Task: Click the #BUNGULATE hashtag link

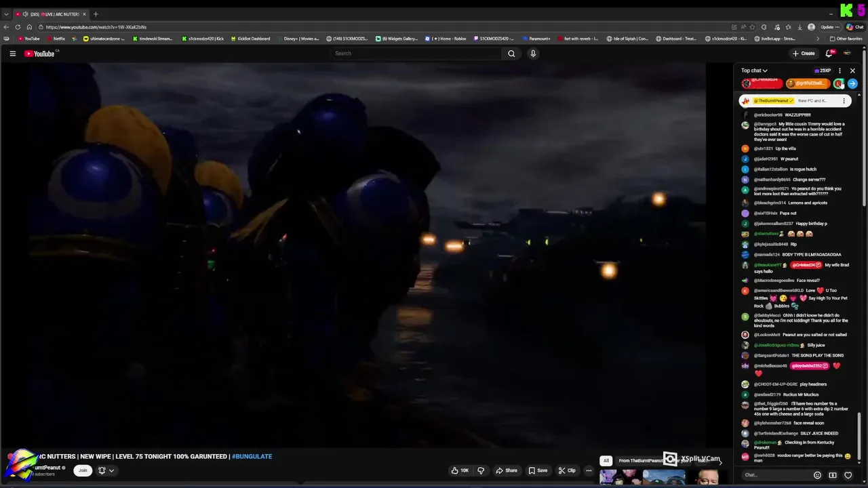Action: pyautogui.click(x=252, y=456)
